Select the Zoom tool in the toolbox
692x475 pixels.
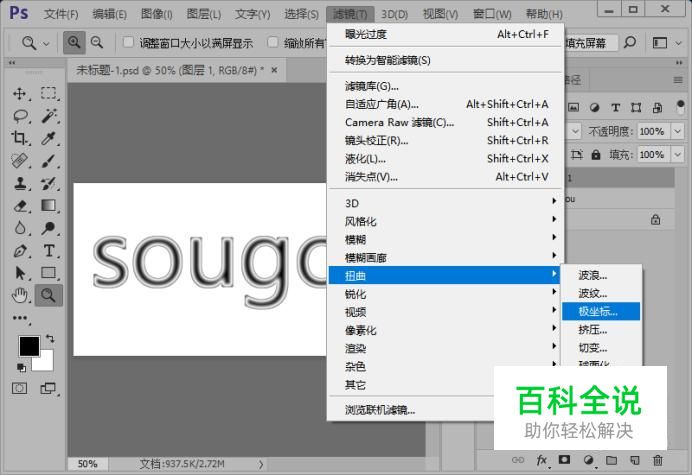click(x=49, y=295)
